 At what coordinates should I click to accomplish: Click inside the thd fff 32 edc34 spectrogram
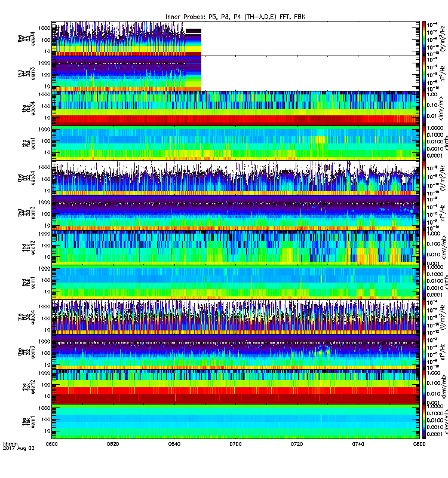tap(235, 177)
